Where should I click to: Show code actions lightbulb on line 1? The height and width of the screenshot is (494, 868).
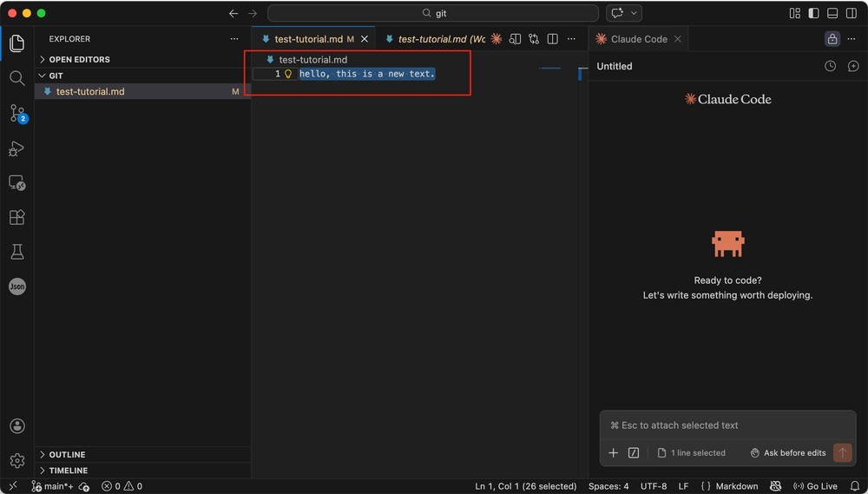coord(288,74)
